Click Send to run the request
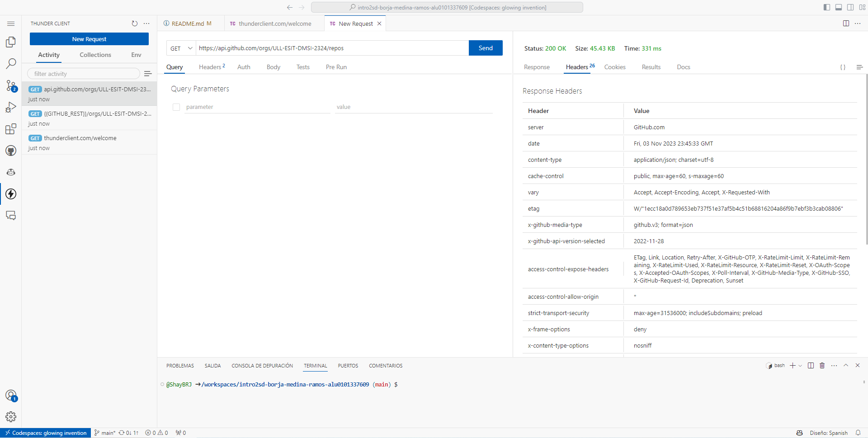This screenshot has width=868, height=438. [486, 48]
